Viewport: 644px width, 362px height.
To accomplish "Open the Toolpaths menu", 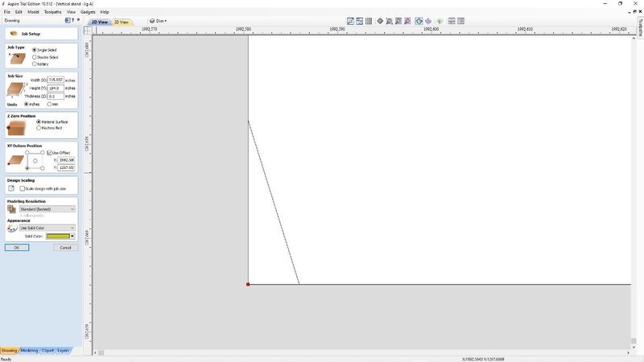I will point(52,12).
